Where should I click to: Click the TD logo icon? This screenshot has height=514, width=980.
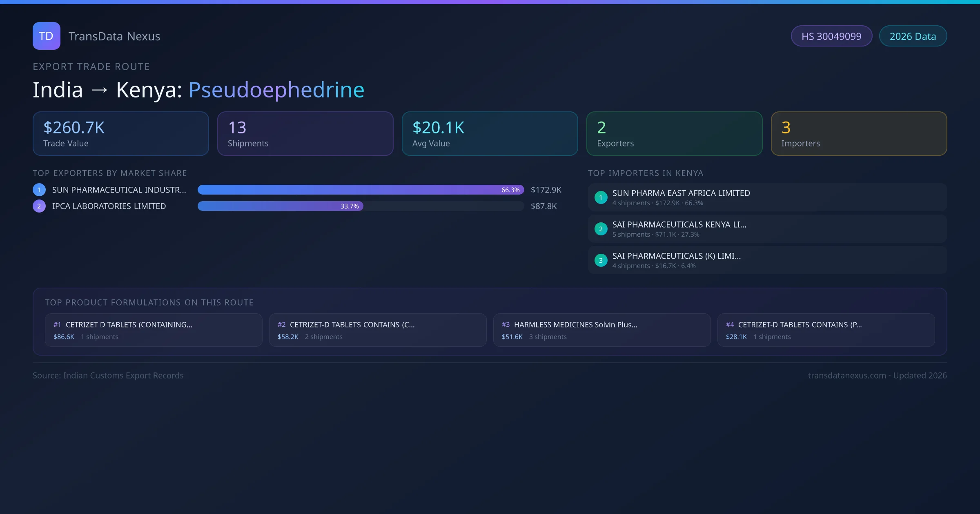[x=46, y=36]
